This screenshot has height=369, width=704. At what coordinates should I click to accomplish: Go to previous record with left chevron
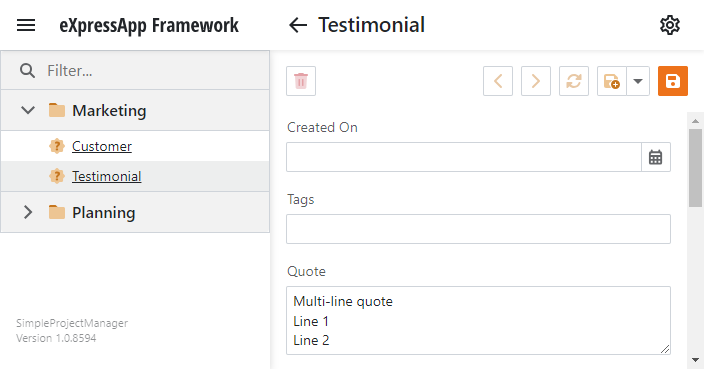coord(498,81)
